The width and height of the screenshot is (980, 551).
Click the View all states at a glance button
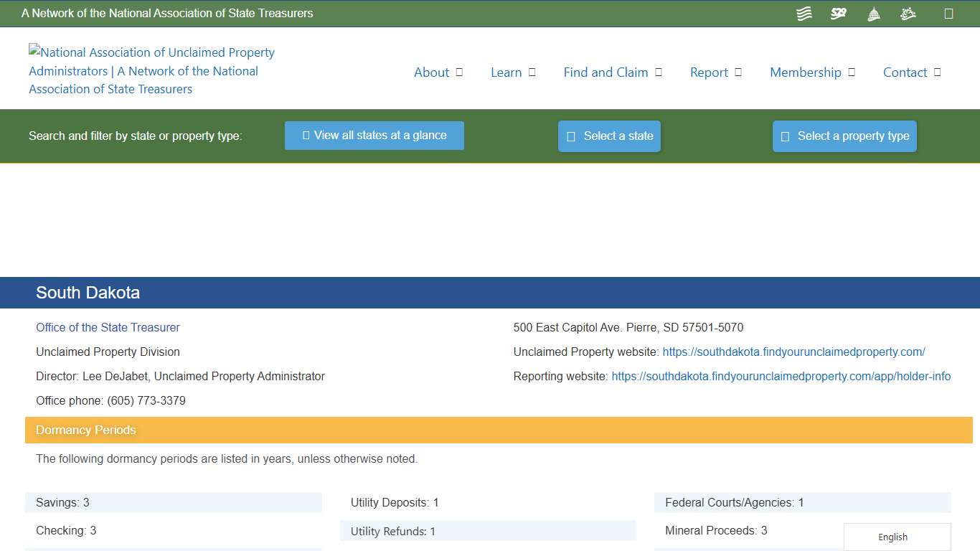click(374, 135)
